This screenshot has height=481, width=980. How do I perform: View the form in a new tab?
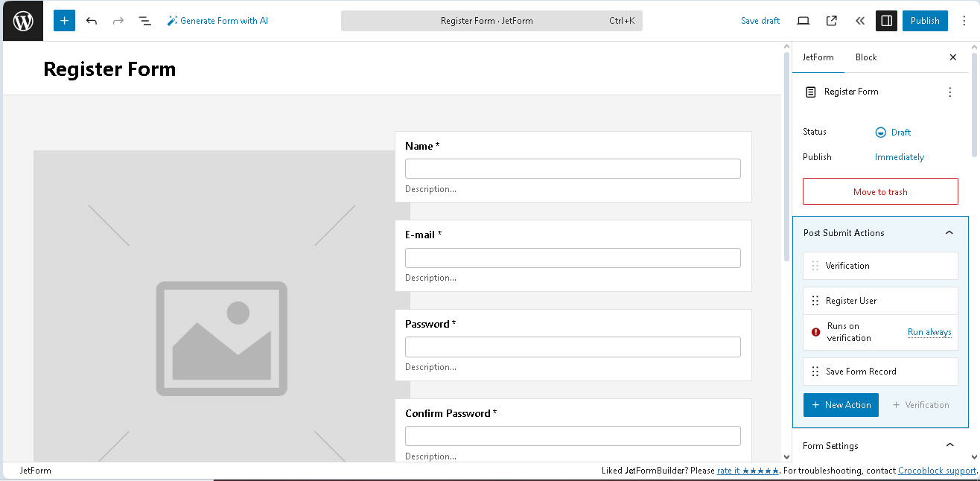[831, 21]
